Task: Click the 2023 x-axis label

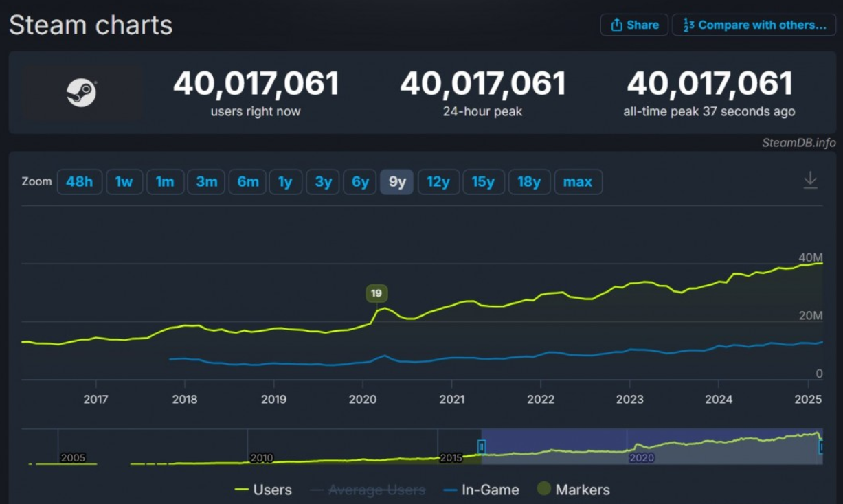Action: pyautogui.click(x=630, y=399)
